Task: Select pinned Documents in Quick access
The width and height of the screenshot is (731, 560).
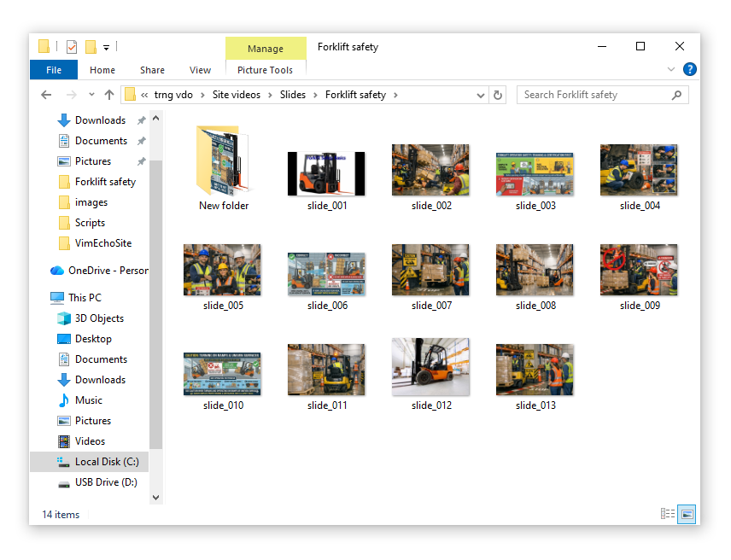Action: (101, 141)
